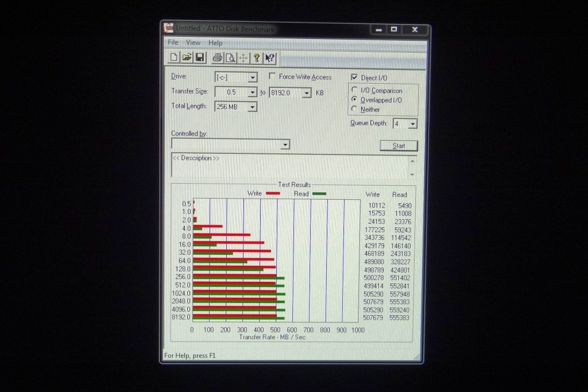Uncheck the Direct I/O checkbox
The height and width of the screenshot is (392, 588).
(354, 77)
